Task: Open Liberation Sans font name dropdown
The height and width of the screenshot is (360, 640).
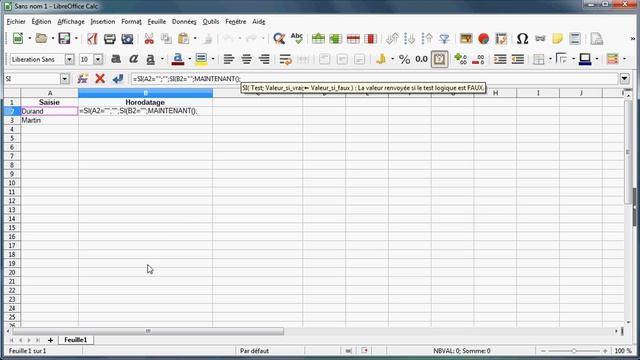Action: 69,59
